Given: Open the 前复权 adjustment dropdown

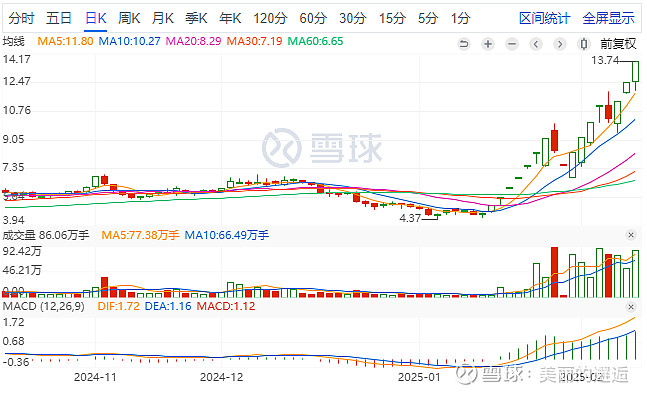Looking at the screenshot, I should point(619,44).
